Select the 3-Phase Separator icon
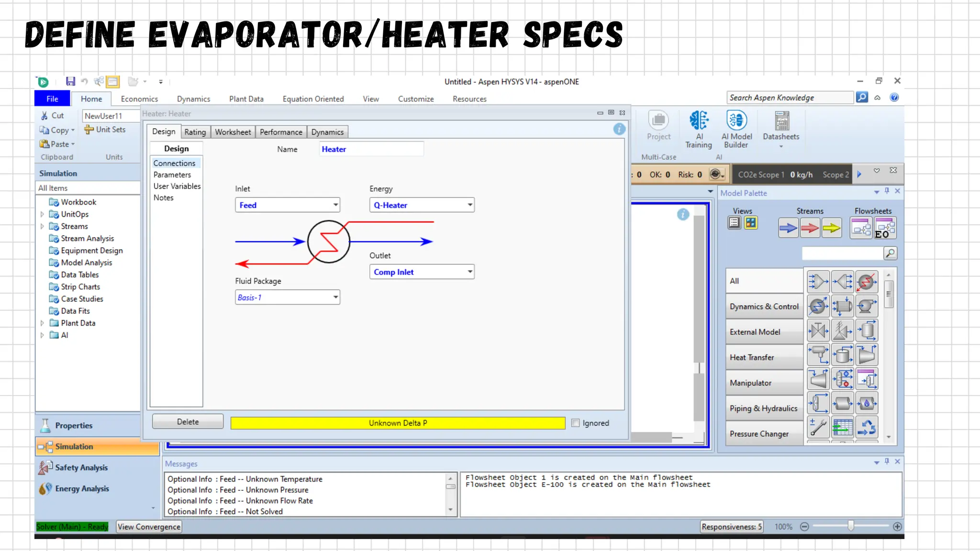This screenshot has width=980, height=551. (818, 355)
